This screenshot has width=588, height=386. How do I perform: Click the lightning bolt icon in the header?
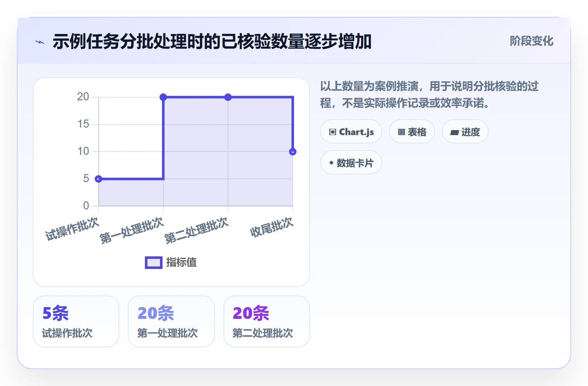(x=40, y=42)
